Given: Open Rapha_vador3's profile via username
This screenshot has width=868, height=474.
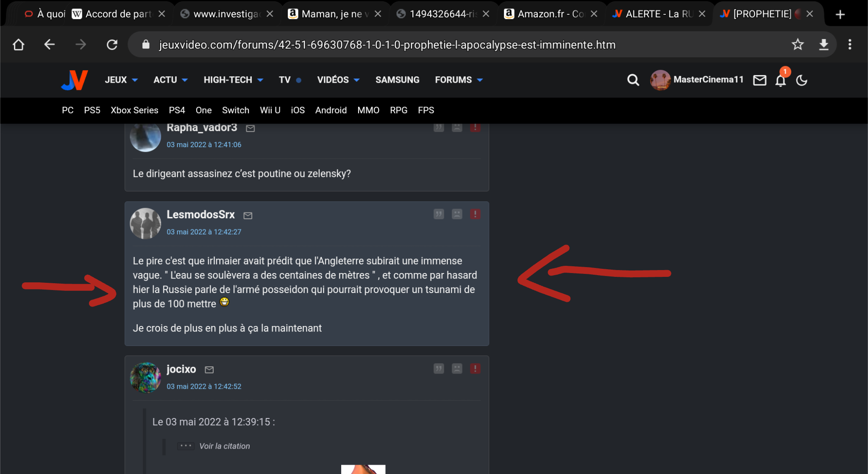Looking at the screenshot, I should click(202, 128).
